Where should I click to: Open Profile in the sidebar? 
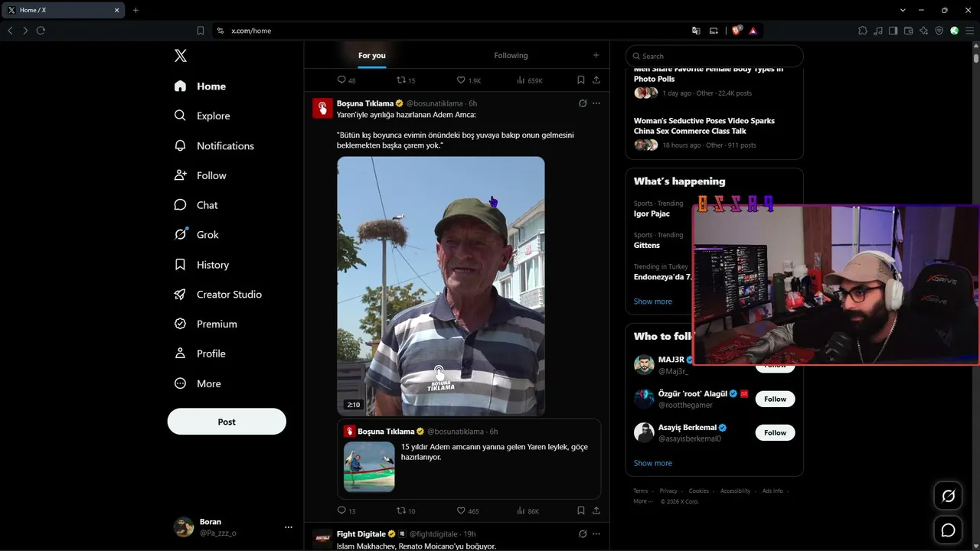pos(200,354)
